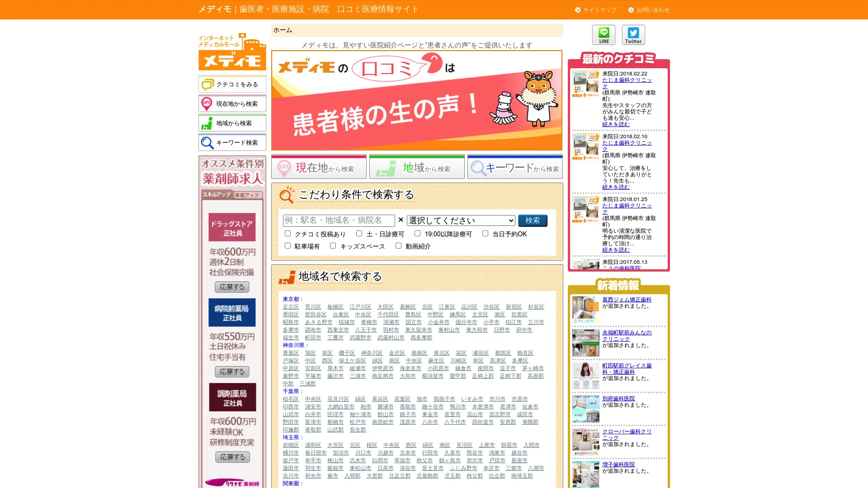Click 応募する under 病院前薬局正社員
Screen dimensions: 868x488
click(x=232, y=372)
